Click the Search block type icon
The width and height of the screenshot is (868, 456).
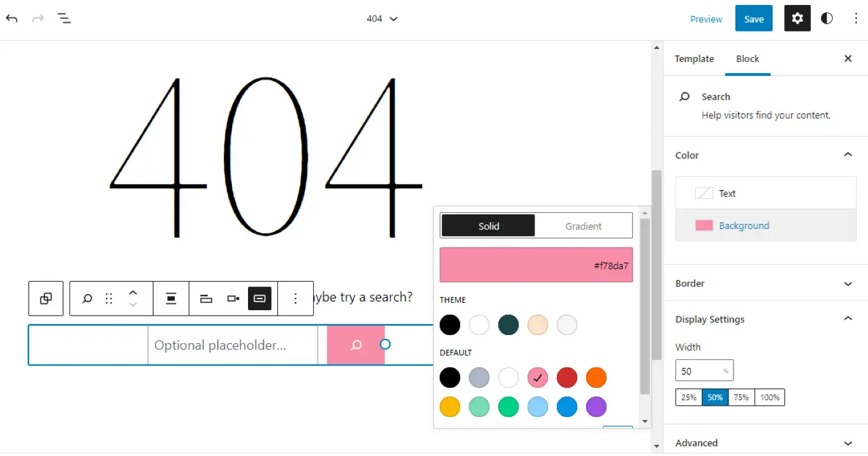point(87,298)
